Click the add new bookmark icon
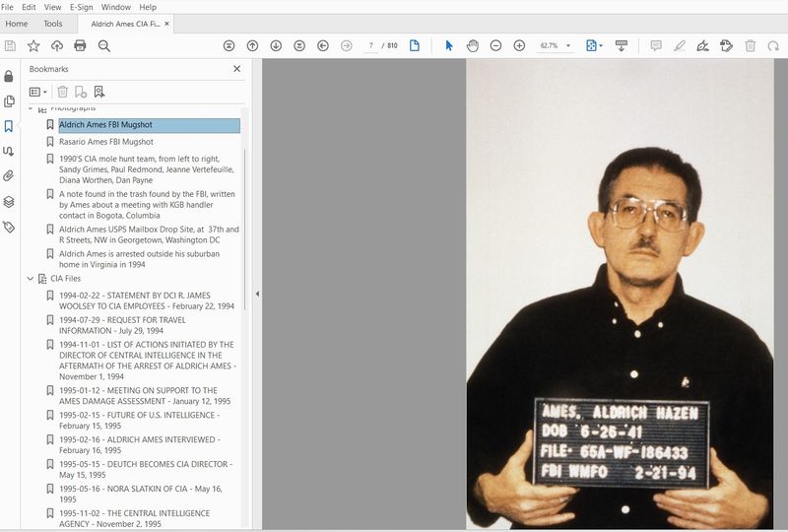788x532 pixels. click(81, 92)
